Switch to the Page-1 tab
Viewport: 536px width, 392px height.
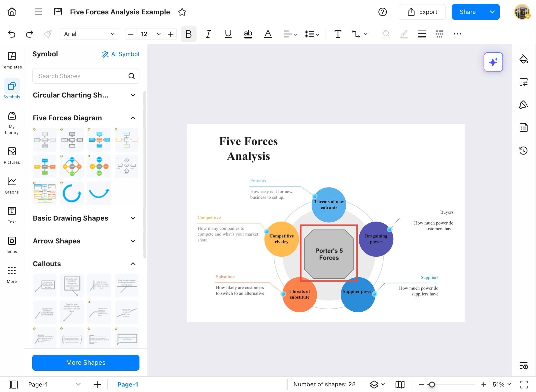coord(128,384)
